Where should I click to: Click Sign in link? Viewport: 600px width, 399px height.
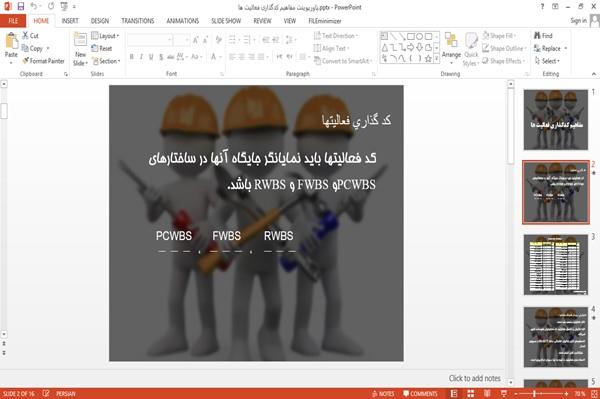click(x=578, y=21)
